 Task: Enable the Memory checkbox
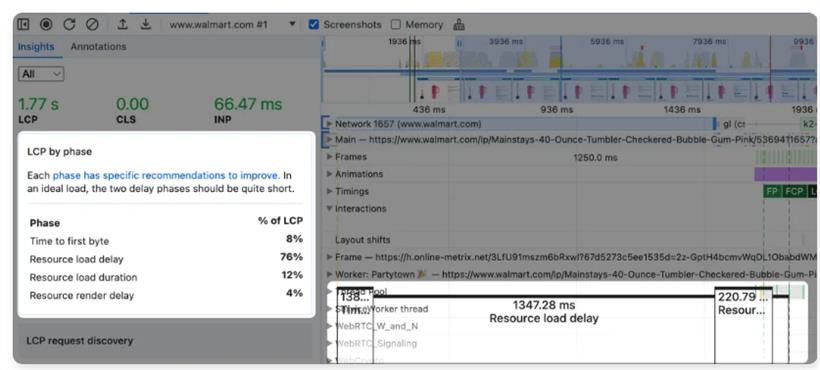coord(396,25)
